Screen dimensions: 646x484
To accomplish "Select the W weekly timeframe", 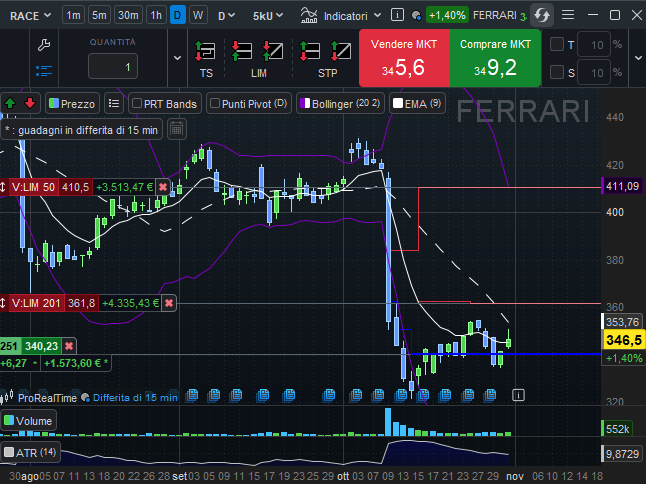I will click(198, 16).
